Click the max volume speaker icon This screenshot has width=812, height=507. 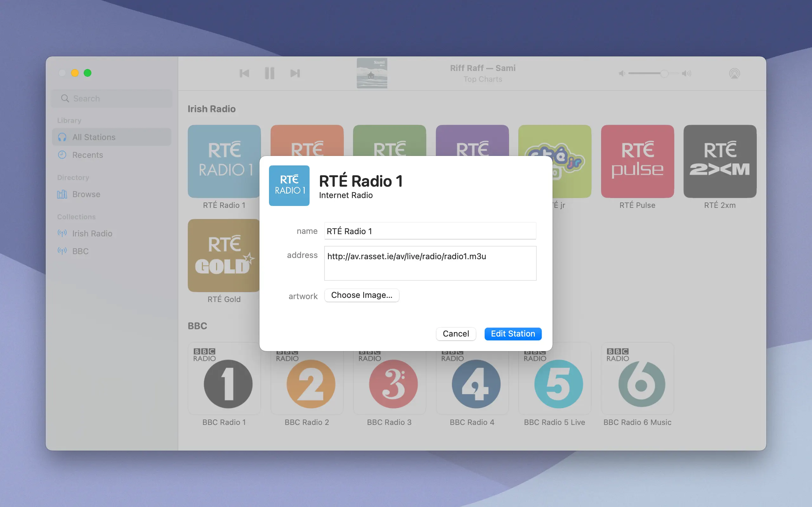click(x=686, y=74)
